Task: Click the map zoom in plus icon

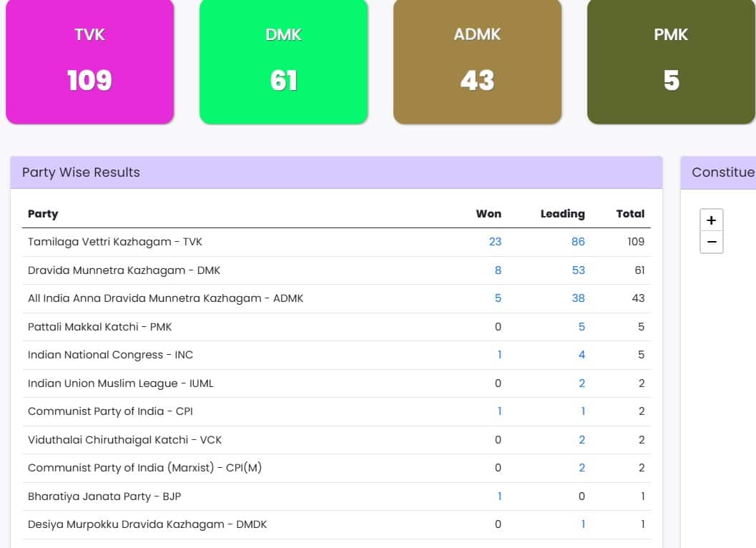Action: coord(711,220)
